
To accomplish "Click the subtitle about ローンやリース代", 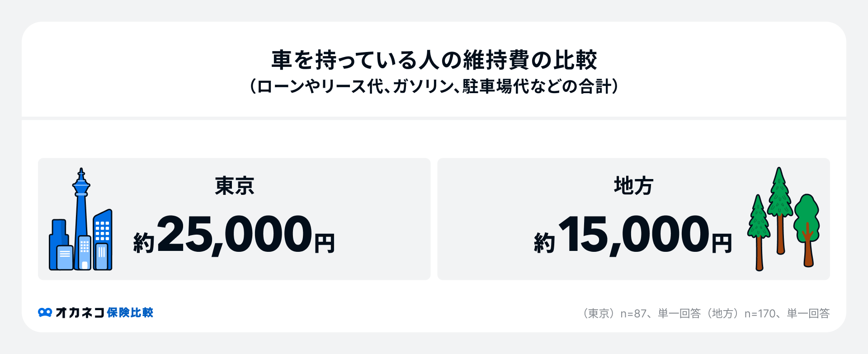I will tap(434, 86).
